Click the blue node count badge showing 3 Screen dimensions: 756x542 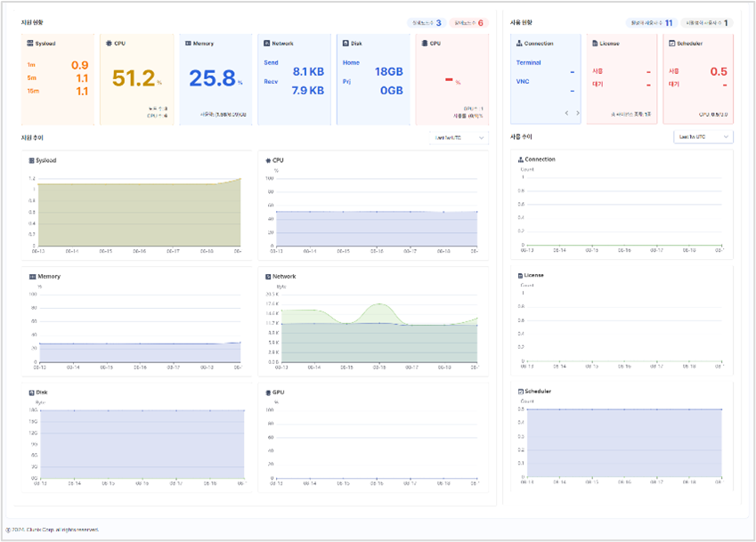(x=425, y=22)
